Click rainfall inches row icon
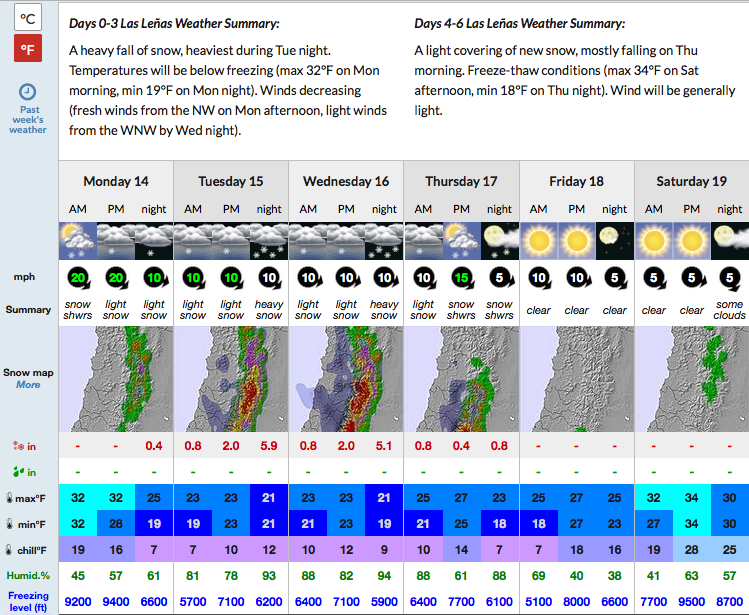This screenshot has height=615, width=749. 18,472
